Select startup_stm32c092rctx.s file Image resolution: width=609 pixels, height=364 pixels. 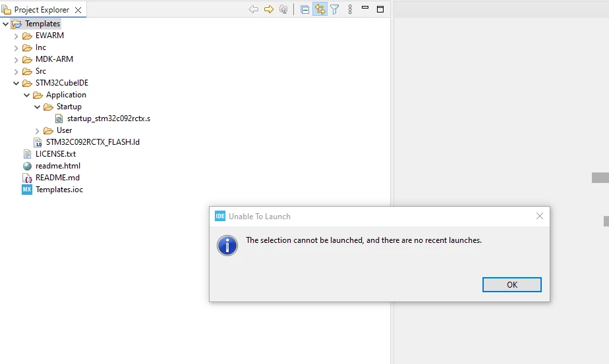[x=108, y=118]
